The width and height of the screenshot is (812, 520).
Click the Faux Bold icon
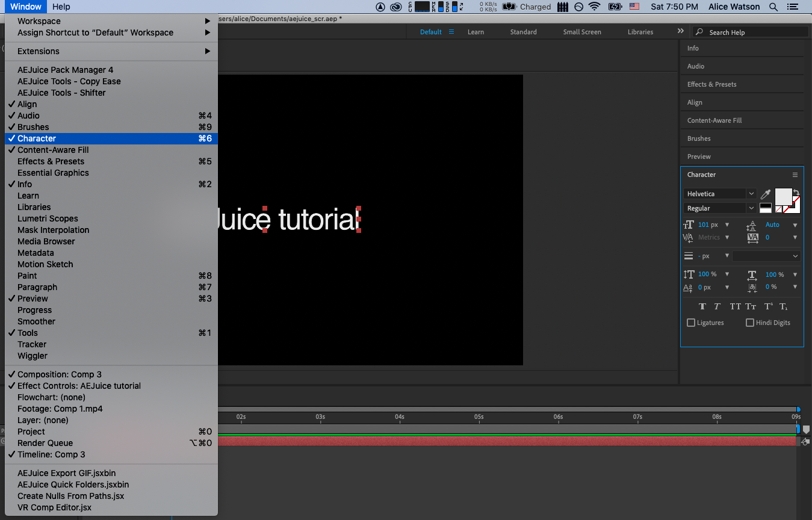click(702, 306)
